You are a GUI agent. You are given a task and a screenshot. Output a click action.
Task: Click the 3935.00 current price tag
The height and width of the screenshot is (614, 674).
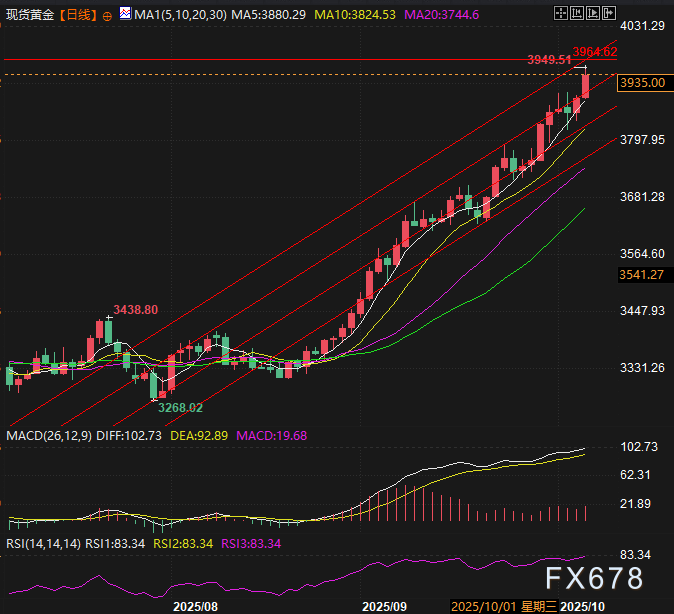(x=642, y=83)
